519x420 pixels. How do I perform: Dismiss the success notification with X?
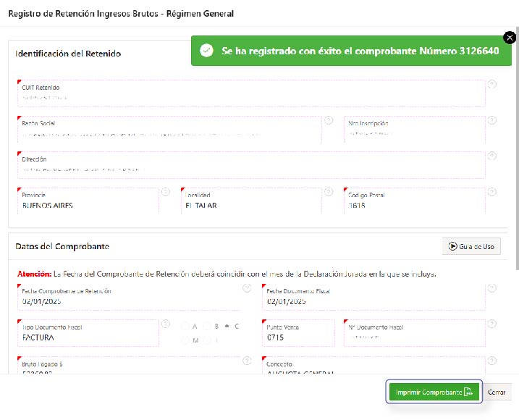510,38
